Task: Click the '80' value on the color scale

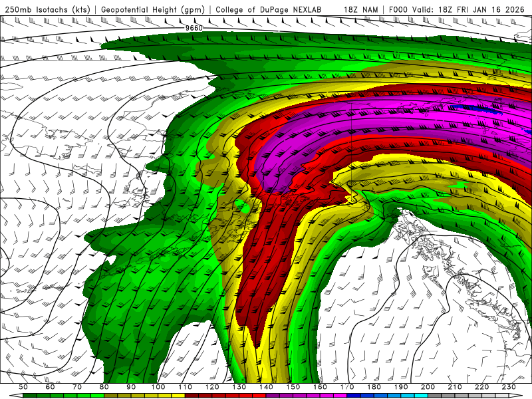Action: [x=104, y=387]
